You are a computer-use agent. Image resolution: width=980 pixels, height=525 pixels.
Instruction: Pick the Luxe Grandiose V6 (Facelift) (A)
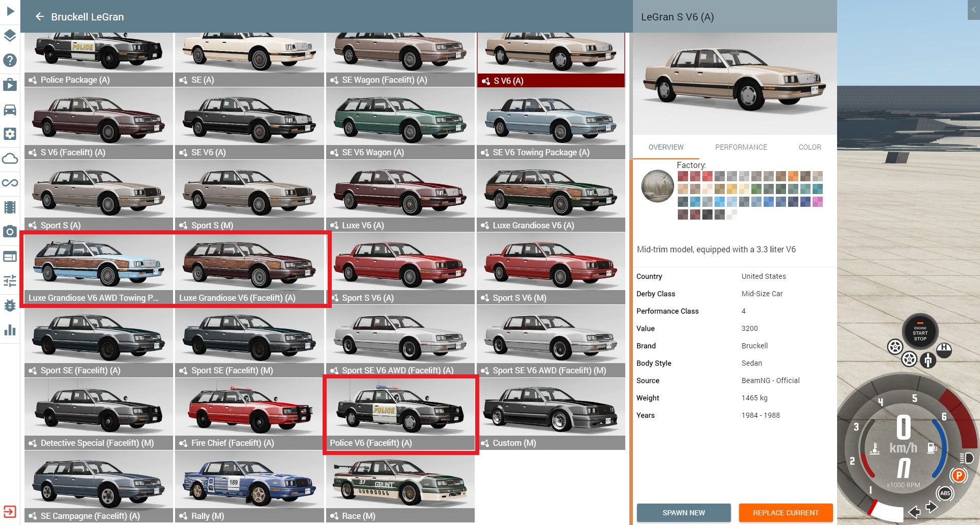249,269
